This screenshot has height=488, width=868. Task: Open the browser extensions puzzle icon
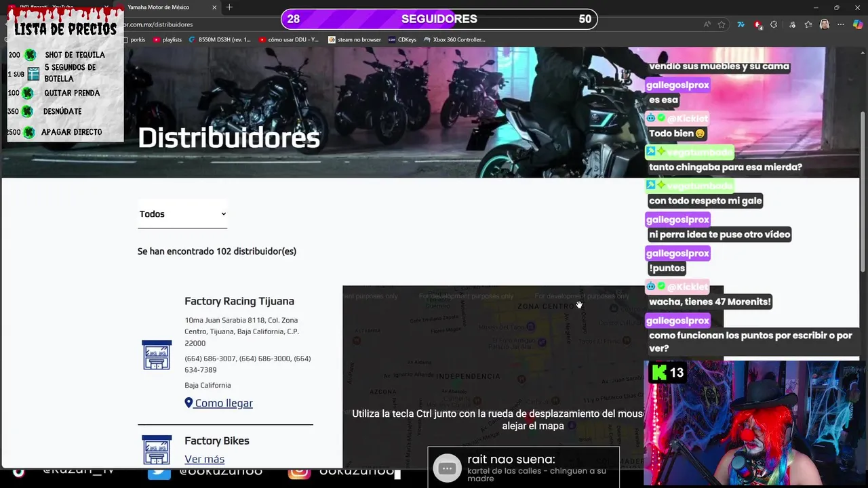pos(774,24)
